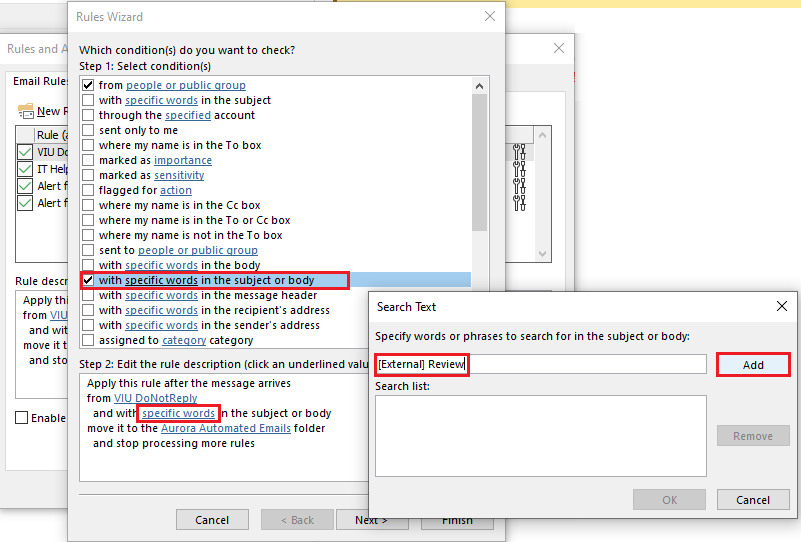Screen dimensions: 801x542
Task: Click the rule actions icon in the second rule row
Action: [520, 169]
